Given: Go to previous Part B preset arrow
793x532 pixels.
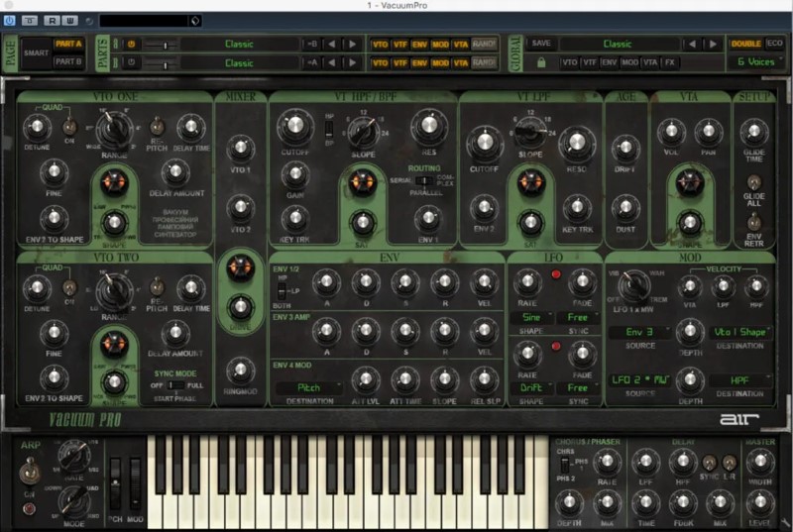Looking at the screenshot, I should (332, 62).
